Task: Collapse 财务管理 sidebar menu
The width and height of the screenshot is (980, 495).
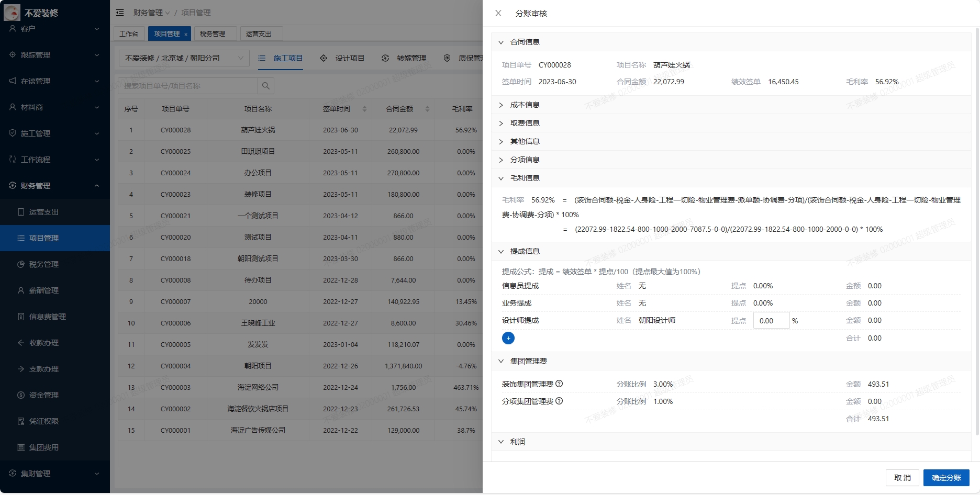Action: tap(97, 186)
